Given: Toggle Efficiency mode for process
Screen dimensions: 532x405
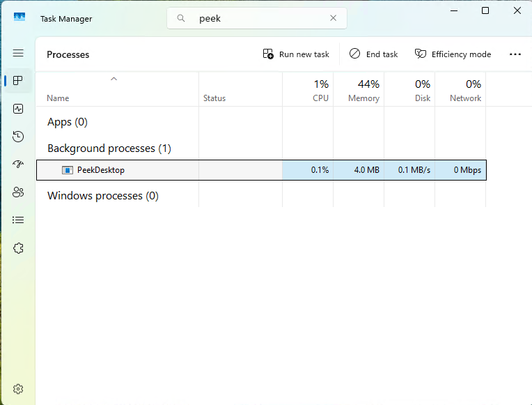Looking at the screenshot, I should tap(453, 54).
